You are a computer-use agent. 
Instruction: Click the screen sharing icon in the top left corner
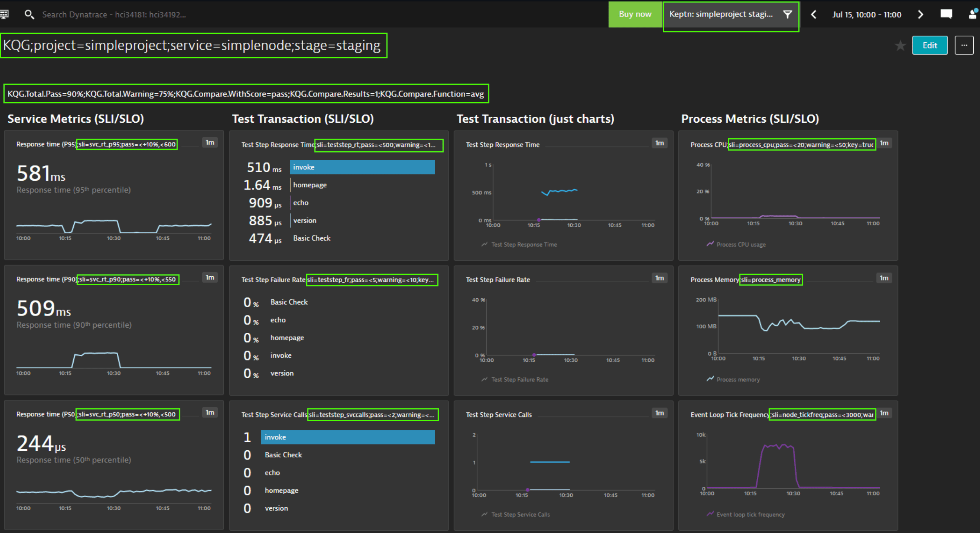pos(5,14)
